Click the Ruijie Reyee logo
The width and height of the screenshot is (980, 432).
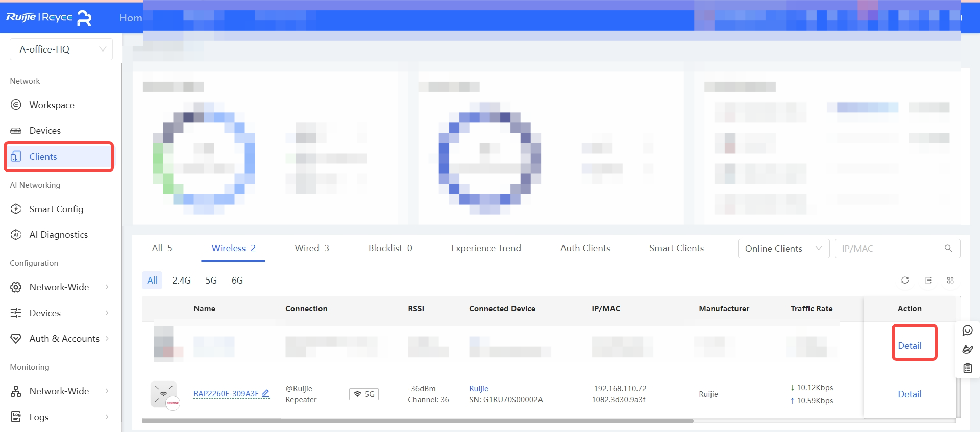49,17
